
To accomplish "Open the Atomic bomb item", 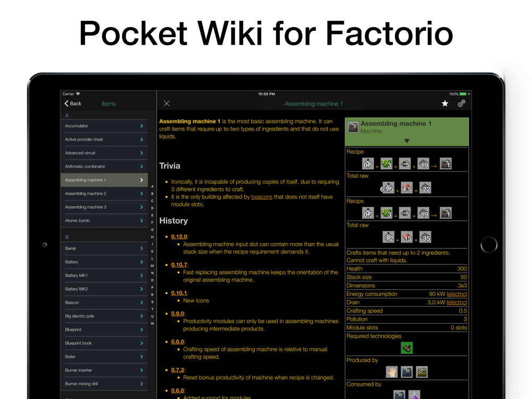I will pyautogui.click(x=104, y=221).
